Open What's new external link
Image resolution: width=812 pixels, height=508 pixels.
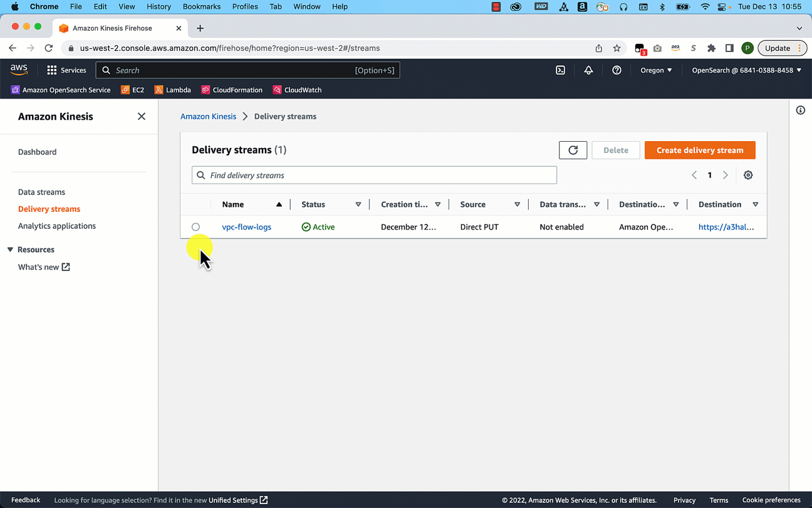click(x=44, y=267)
